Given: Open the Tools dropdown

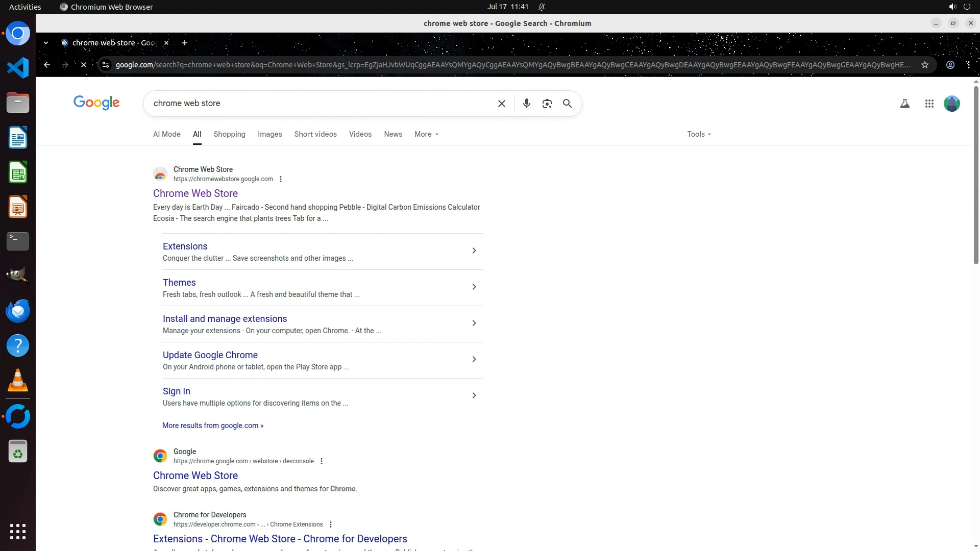Looking at the screenshot, I should 698,134.
